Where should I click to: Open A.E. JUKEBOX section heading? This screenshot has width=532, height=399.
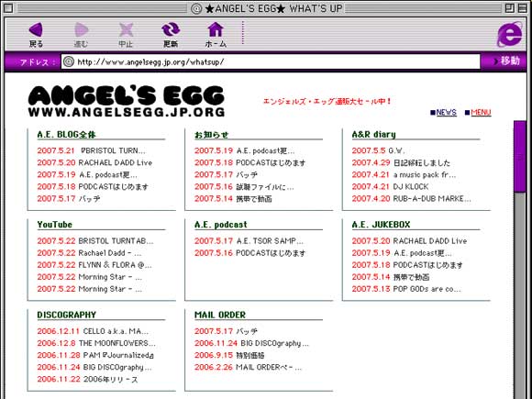point(381,225)
